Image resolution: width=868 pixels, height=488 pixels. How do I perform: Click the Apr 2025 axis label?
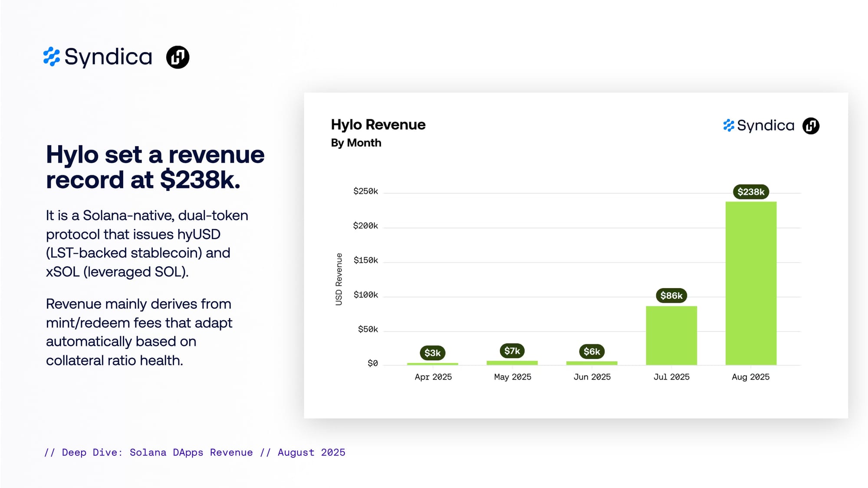point(433,377)
